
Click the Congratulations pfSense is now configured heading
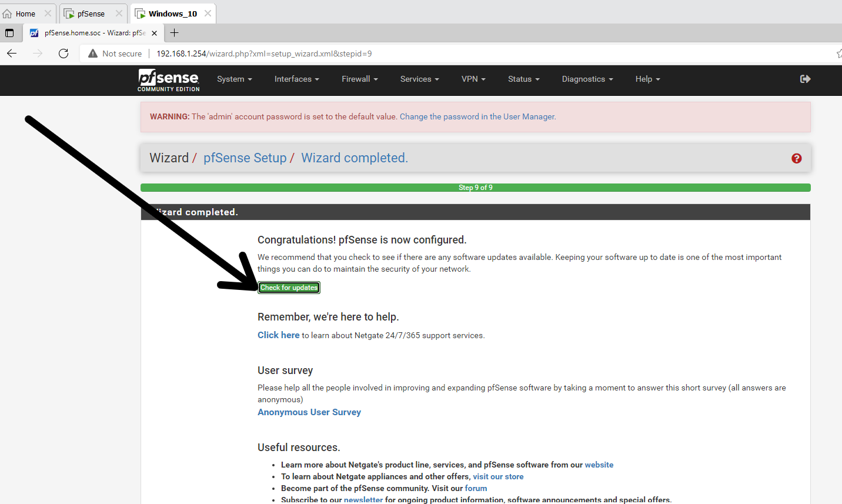pyautogui.click(x=362, y=240)
